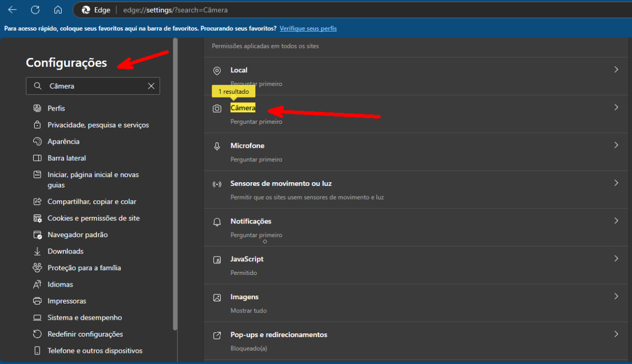Click the browser back arrow button

click(12, 10)
